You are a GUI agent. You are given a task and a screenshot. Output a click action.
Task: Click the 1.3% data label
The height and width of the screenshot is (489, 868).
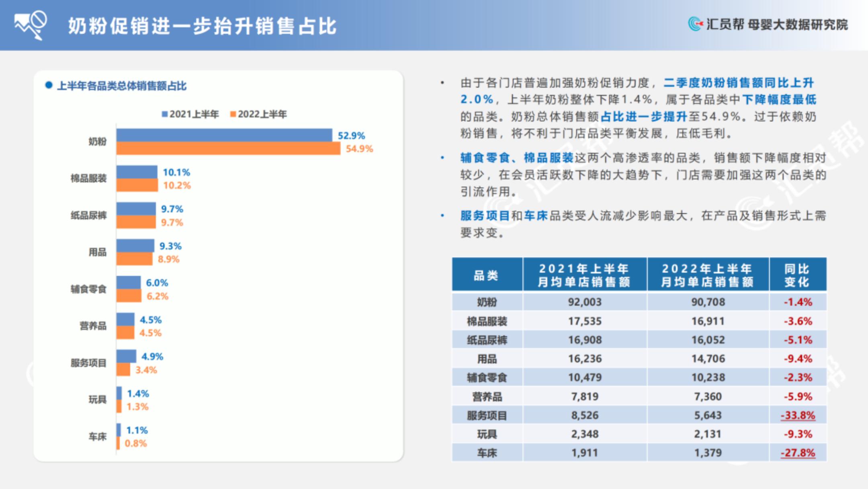137,407
